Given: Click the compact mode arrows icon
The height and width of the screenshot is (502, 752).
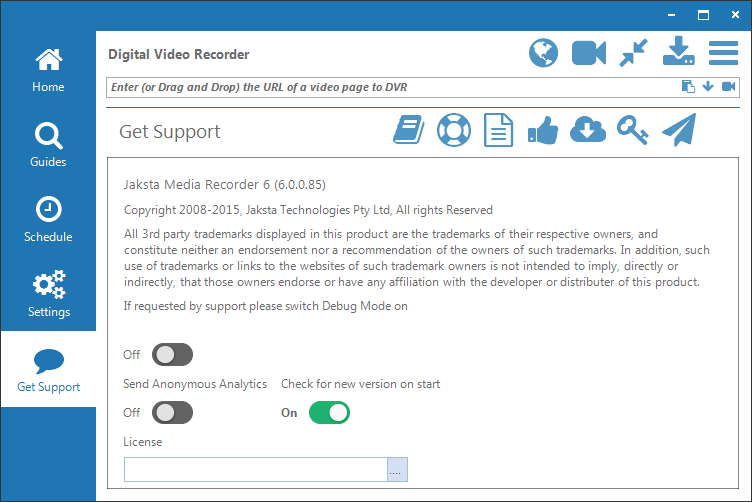Looking at the screenshot, I should 633,53.
